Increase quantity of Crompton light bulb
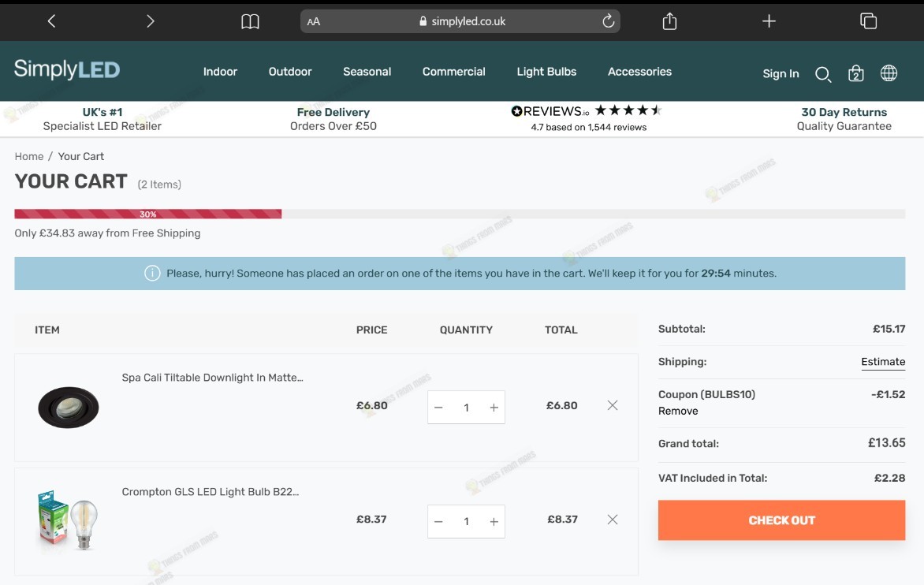 pyautogui.click(x=494, y=521)
